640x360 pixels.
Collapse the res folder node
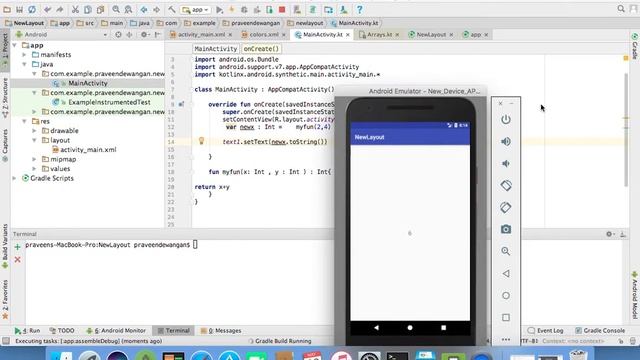[x=24, y=121]
